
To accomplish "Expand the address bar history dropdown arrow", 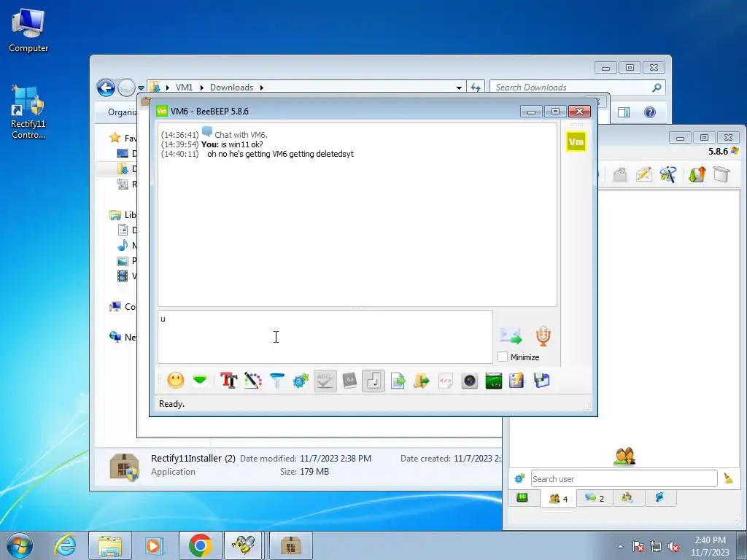I will [459, 87].
